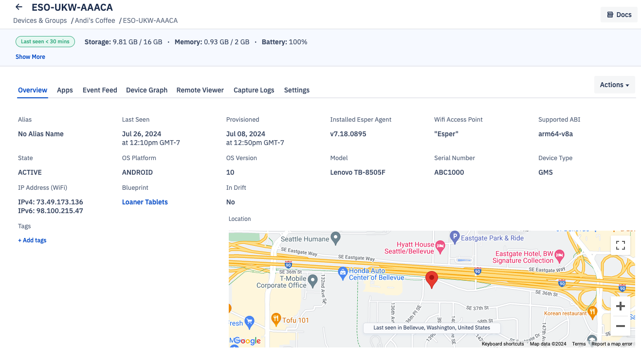Go to Devices & Groups breadcrumb
Screen dimensions: 641x364
[40, 20]
